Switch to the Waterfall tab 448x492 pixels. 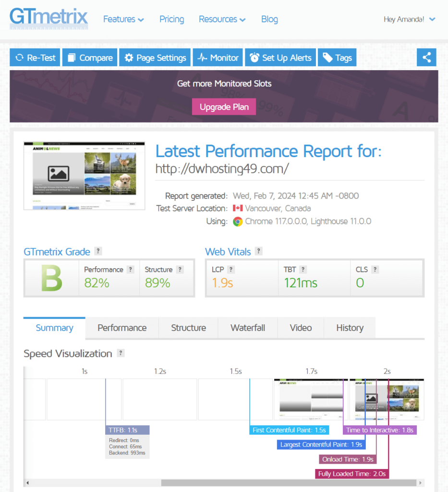click(x=248, y=328)
